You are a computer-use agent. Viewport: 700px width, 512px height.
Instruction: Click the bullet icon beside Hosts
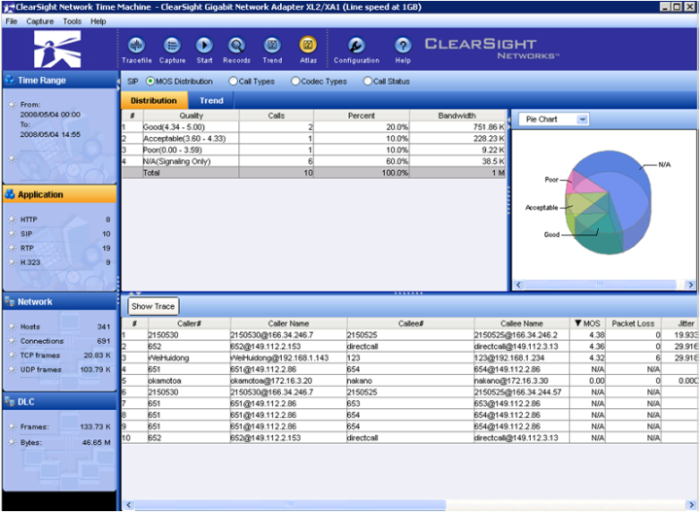tap(12, 327)
